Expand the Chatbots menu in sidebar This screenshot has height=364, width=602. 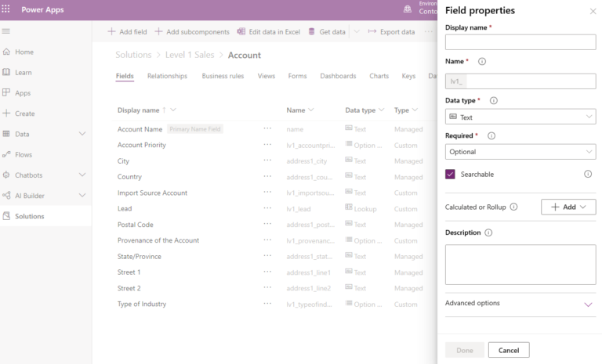point(82,175)
